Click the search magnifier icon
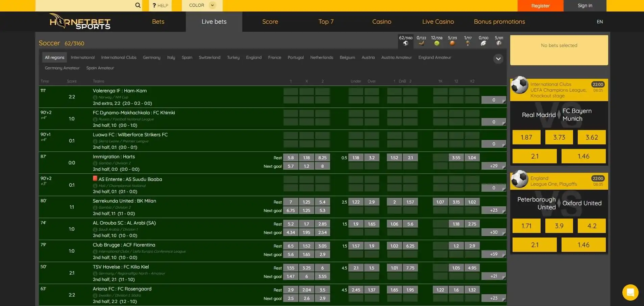Viewport: 644px width, 306px height. 138,5
